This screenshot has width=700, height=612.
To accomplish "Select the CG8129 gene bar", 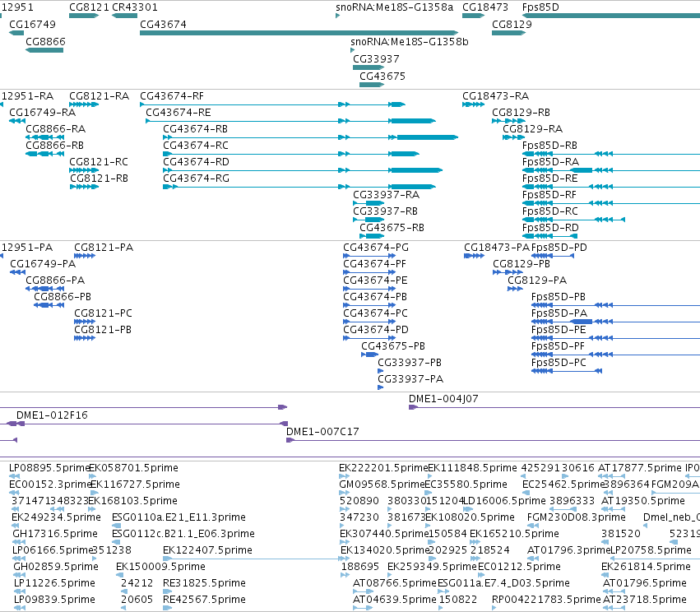I will pyautogui.click(x=508, y=33).
